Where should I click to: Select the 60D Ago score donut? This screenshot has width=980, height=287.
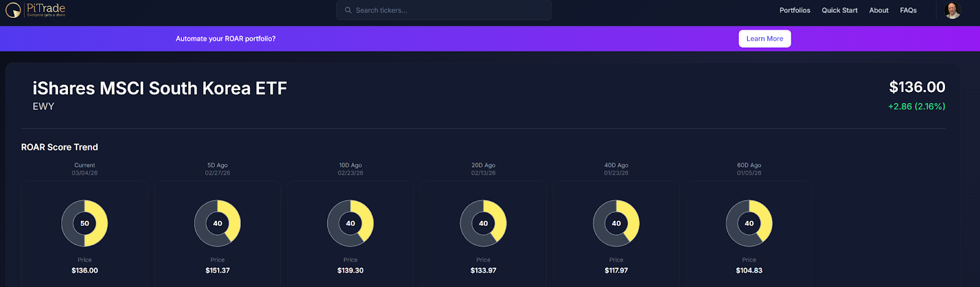pos(749,223)
